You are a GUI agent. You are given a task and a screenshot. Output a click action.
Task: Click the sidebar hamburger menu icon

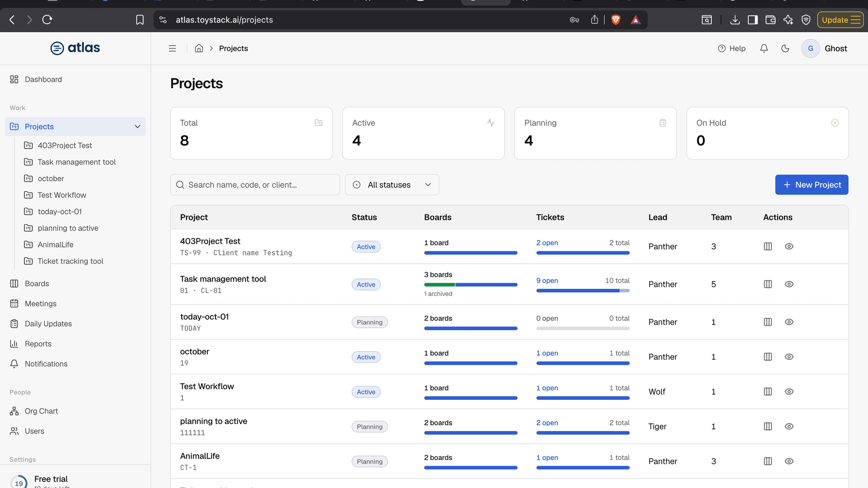point(172,49)
